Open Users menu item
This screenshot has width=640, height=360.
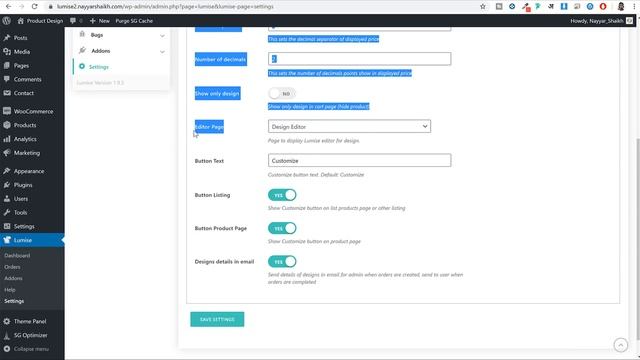point(21,199)
